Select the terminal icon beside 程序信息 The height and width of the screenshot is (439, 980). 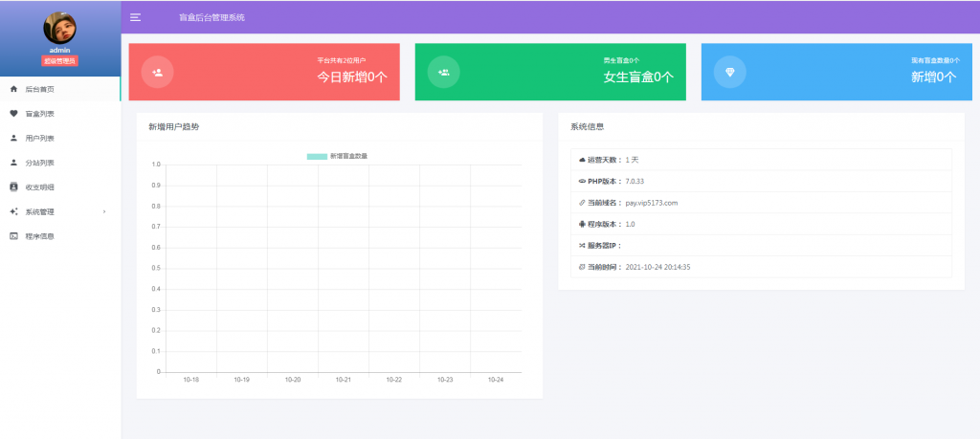13,236
